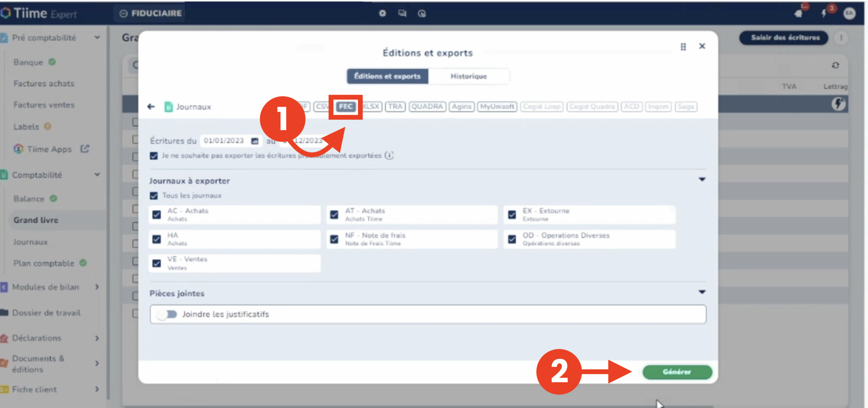Select the Éditions et exports tab
This screenshot has width=868, height=408.
coord(387,76)
